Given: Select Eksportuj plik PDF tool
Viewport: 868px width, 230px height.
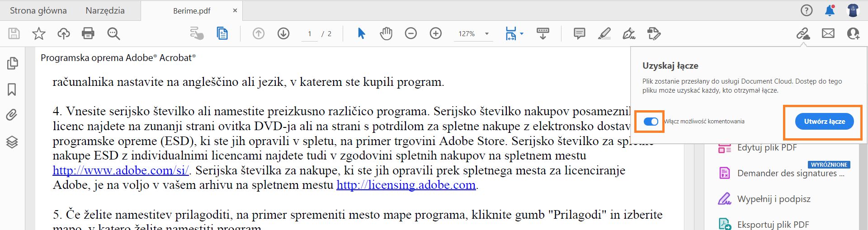Looking at the screenshot, I should click(764, 225).
